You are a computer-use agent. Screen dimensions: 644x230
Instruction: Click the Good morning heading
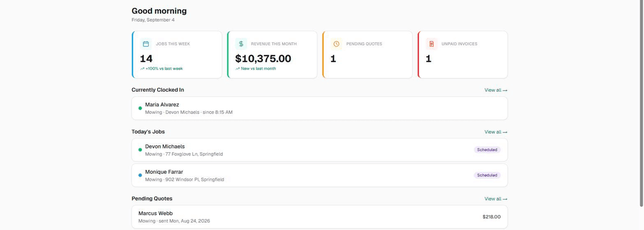[159, 11]
